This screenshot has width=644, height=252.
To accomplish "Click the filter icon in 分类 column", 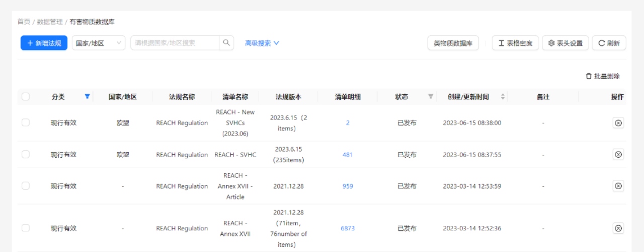I will pos(88,97).
